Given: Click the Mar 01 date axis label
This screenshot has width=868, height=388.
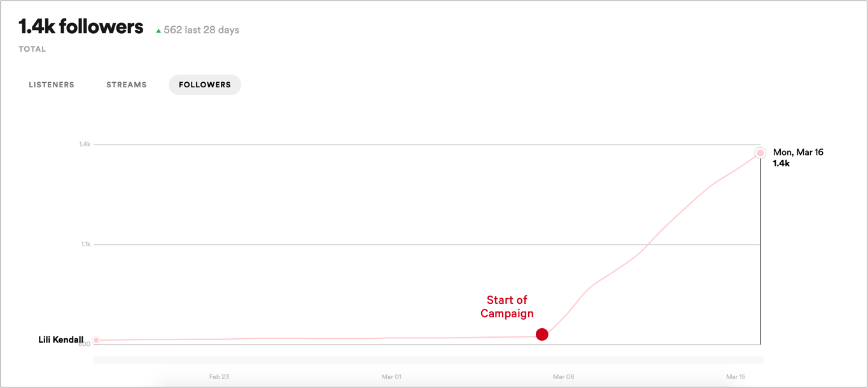Looking at the screenshot, I should [x=391, y=377].
